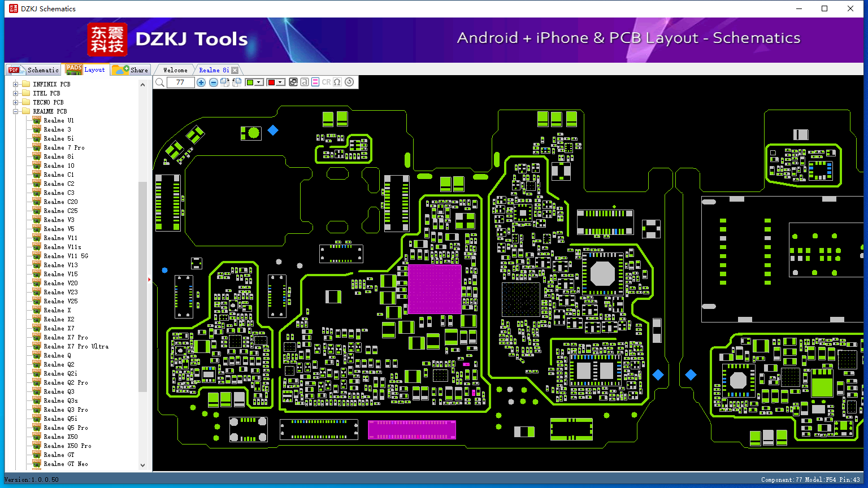Zoom in with the blue plus button
The image size is (868, 488).
tap(201, 82)
